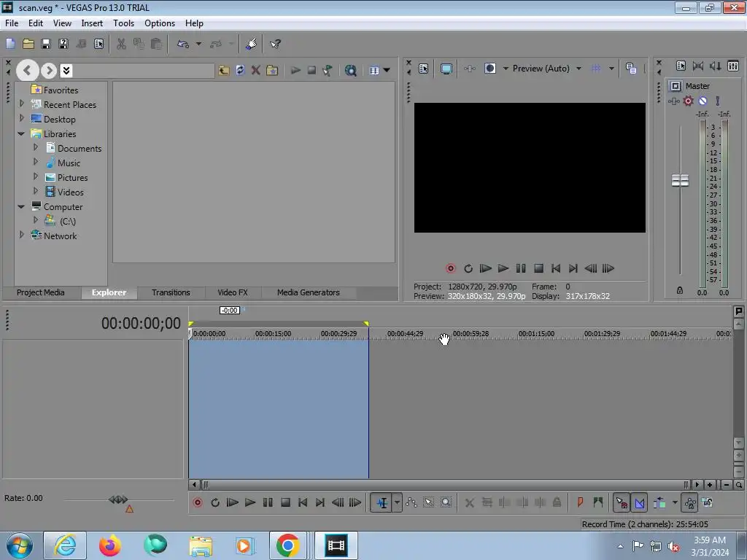Toggle Video Preview on External Monitor
This screenshot has width=747, height=560.
tap(446, 69)
